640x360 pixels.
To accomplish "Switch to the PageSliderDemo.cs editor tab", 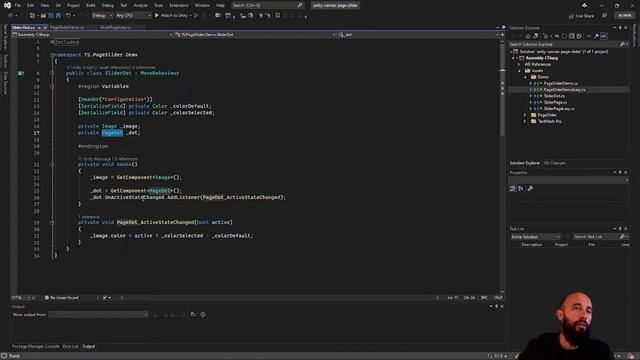I will point(67,27).
